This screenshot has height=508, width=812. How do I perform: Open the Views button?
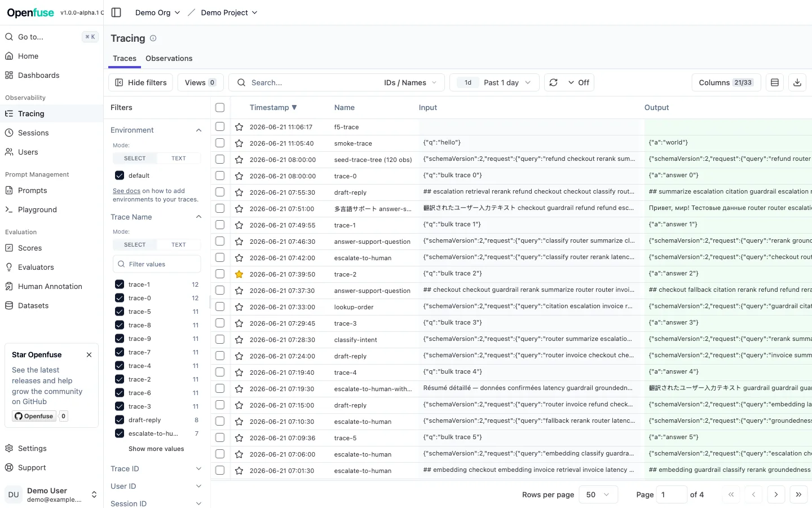pyautogui.click(x=200, y=82)
